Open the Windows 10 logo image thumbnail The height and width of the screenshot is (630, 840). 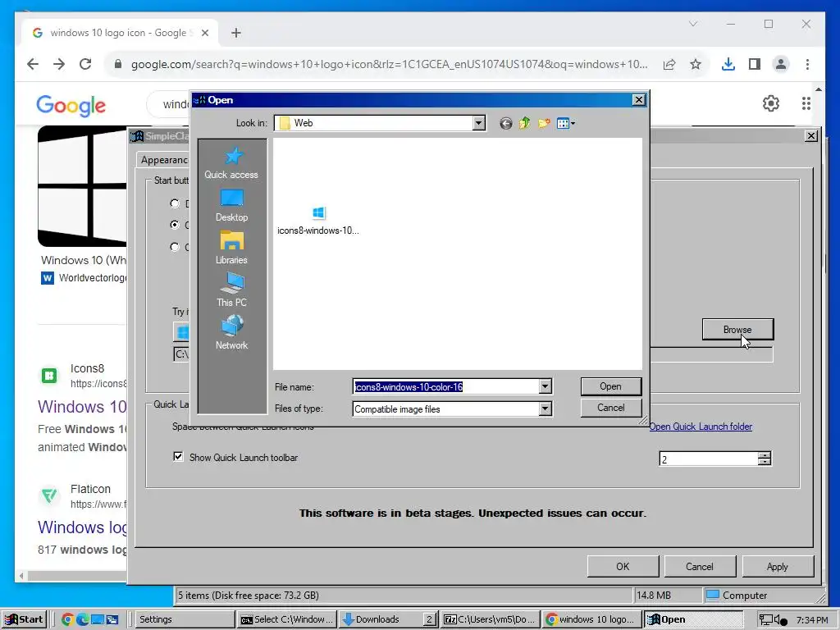[83, 186]
